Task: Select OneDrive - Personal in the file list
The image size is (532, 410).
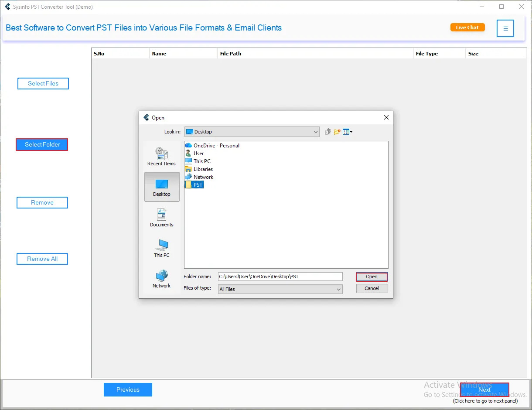Action: 212,146
